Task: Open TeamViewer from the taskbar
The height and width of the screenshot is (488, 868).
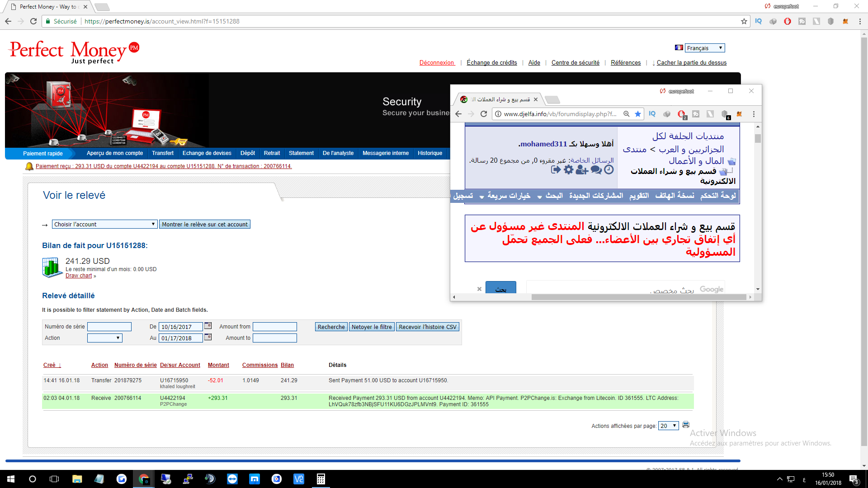Action: pos(232,479)
